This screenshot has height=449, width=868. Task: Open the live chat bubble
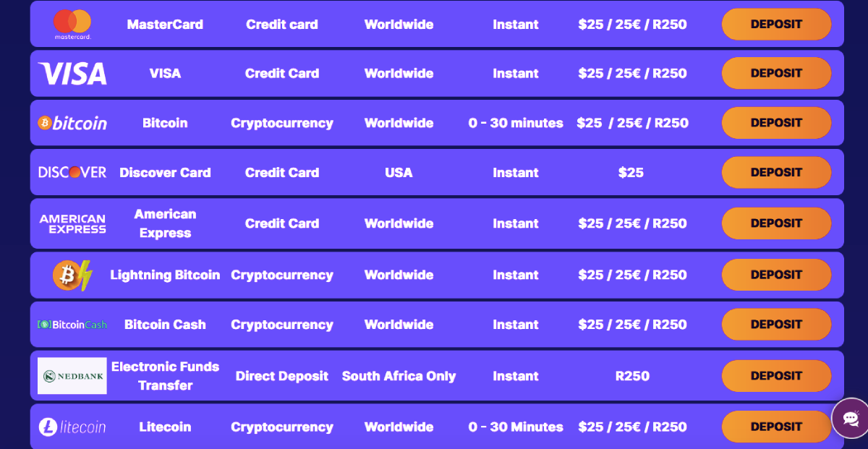coord(851,419)
